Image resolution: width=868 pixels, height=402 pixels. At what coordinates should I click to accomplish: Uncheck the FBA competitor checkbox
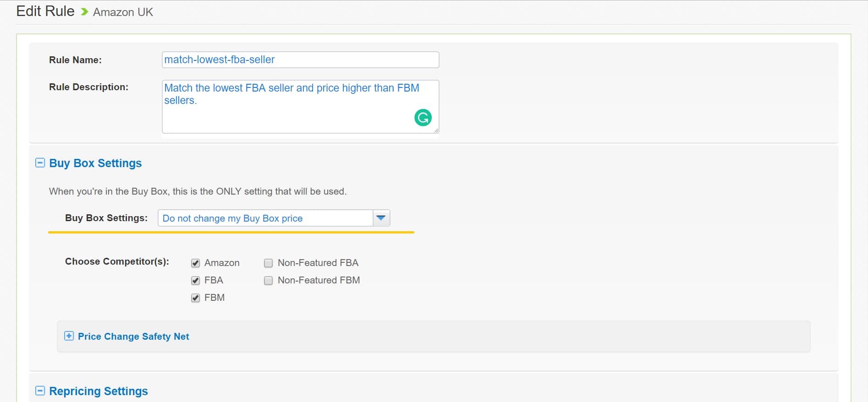tap(196, 281)
